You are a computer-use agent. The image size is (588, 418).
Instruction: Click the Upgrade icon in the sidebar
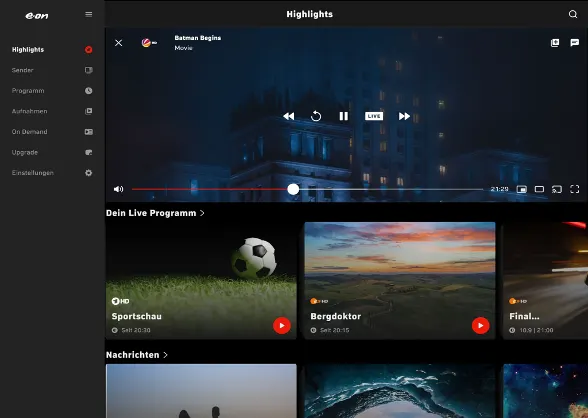click(x=88, y=152)
